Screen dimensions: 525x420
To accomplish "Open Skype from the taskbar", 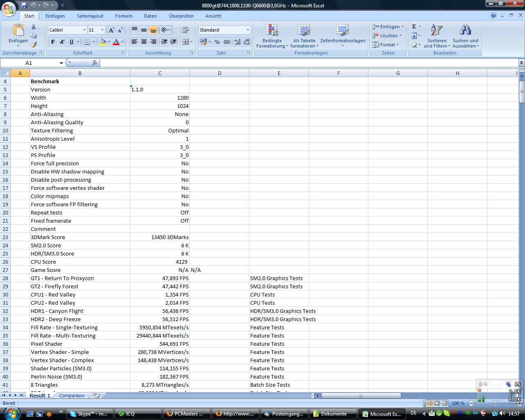I will [89, 414].
